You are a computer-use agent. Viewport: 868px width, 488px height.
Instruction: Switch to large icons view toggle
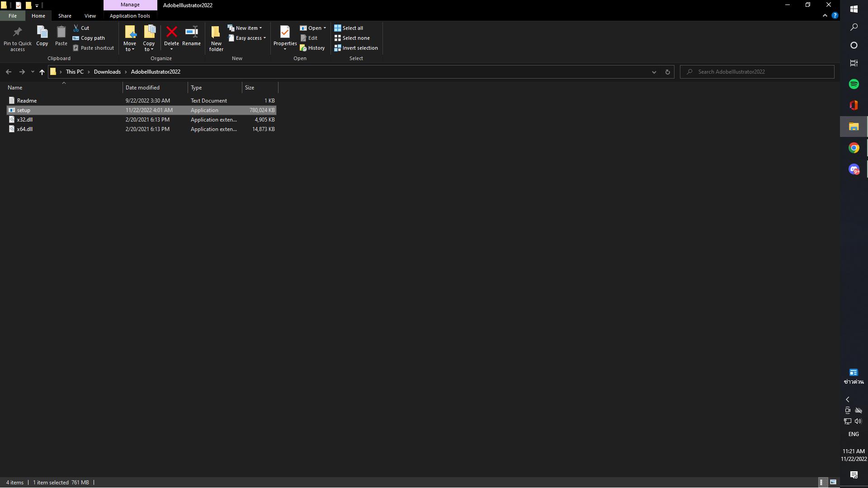(833, 482)
